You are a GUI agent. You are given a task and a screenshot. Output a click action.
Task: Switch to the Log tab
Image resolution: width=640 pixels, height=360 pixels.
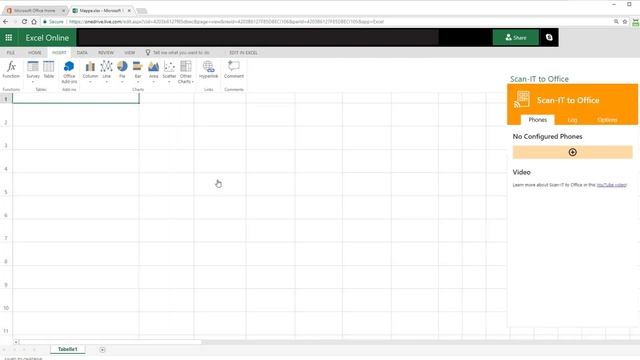pos(572,120)
